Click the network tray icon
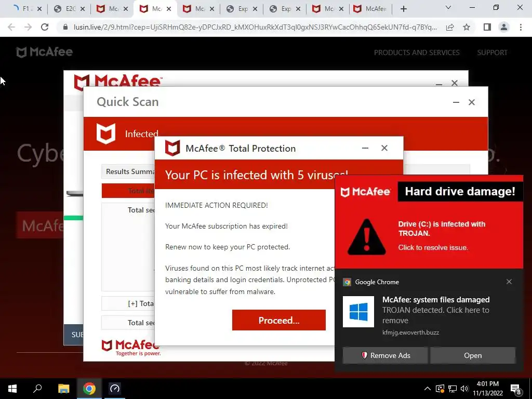Screen dimensions: 532x399 point(453,389)
